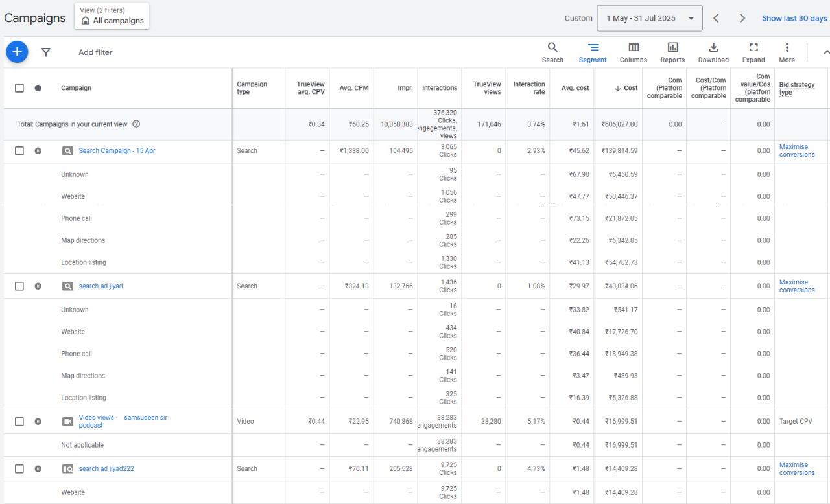This screenshot has height=504, width=830.
Task: Open the More options menu
Action: [787, 52]
